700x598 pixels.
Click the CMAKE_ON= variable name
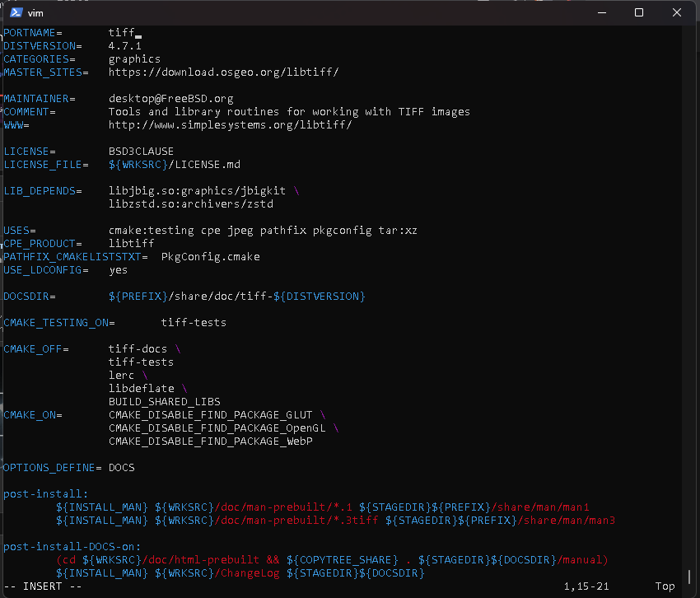pyautogui.click(x=33, y=415)
